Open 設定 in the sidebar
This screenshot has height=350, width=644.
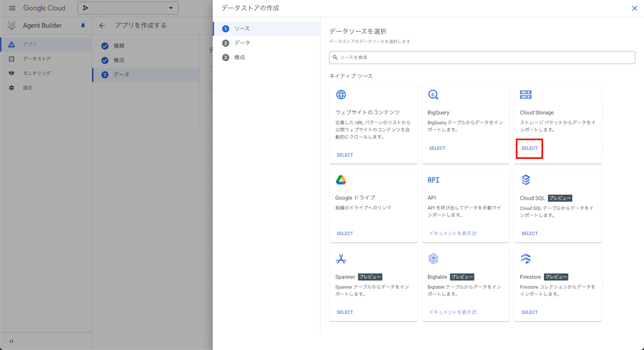[46, 87]
